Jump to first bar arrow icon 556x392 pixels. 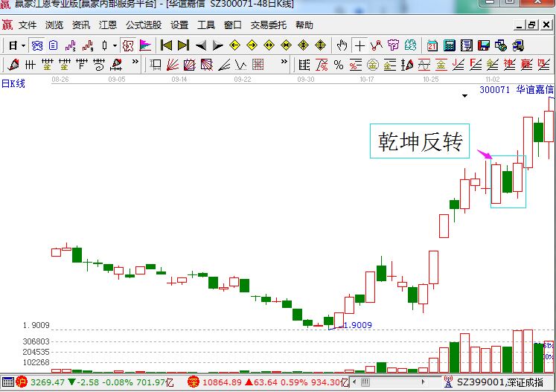167,45
